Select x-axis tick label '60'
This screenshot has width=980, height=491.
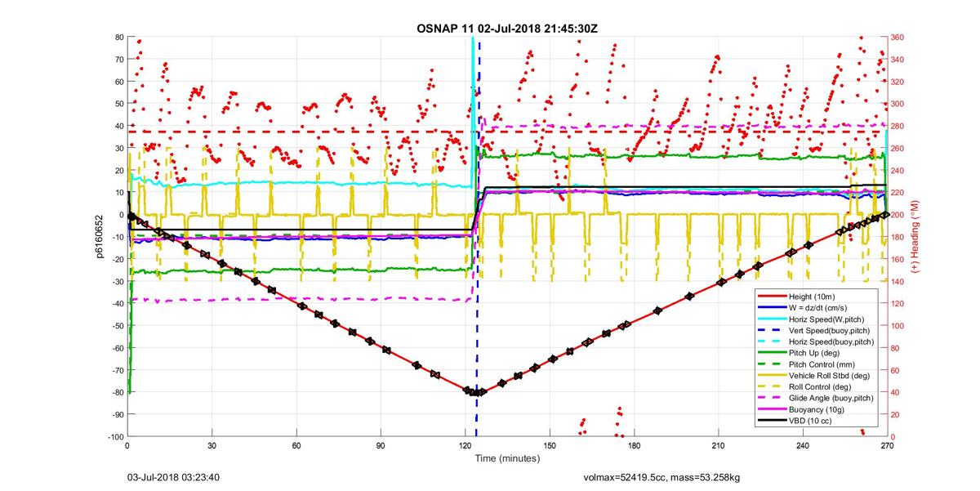coord(296,446)
